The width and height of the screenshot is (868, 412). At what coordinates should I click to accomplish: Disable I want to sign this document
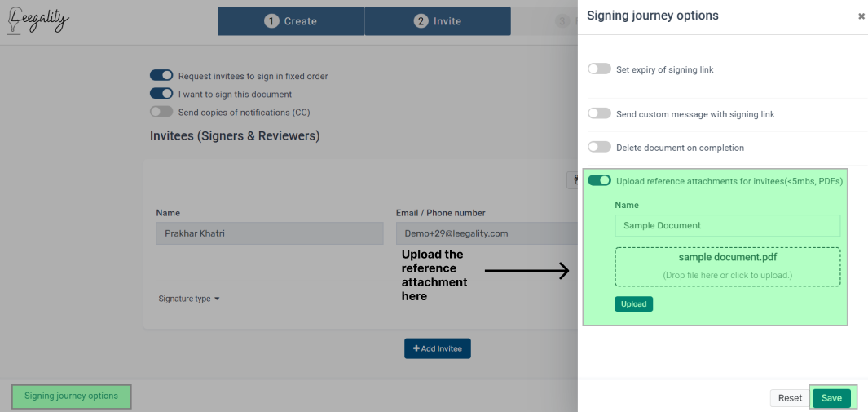(161, 94)
